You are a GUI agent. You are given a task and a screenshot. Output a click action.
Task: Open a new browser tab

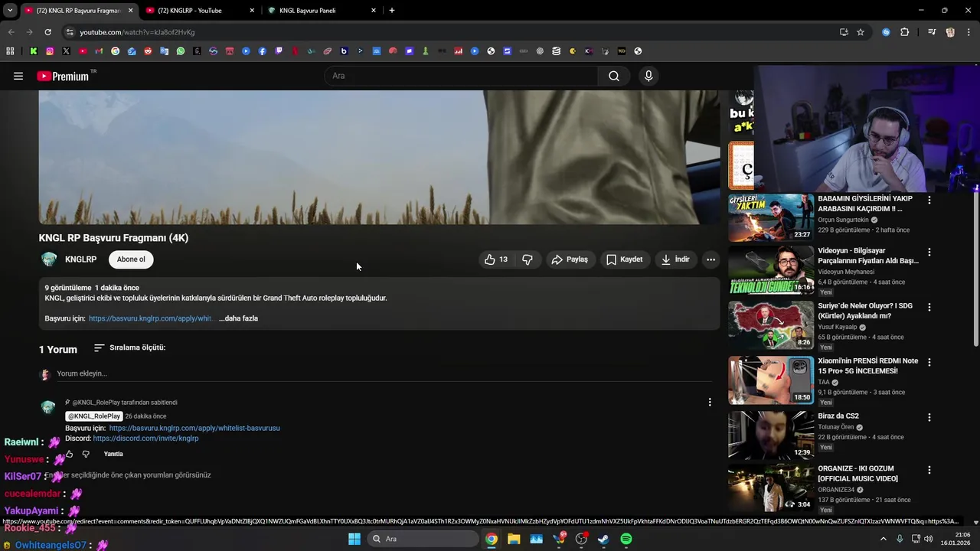pyautogui.click(x=392, y=11)
